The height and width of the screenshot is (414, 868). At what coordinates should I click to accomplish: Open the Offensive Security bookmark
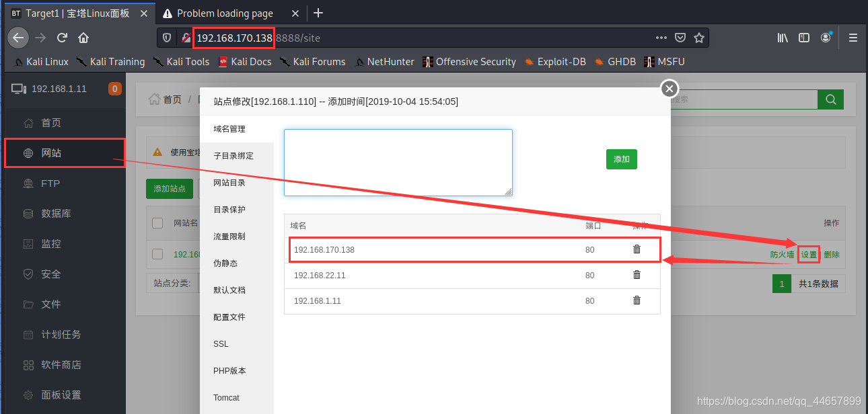point(469,61)
